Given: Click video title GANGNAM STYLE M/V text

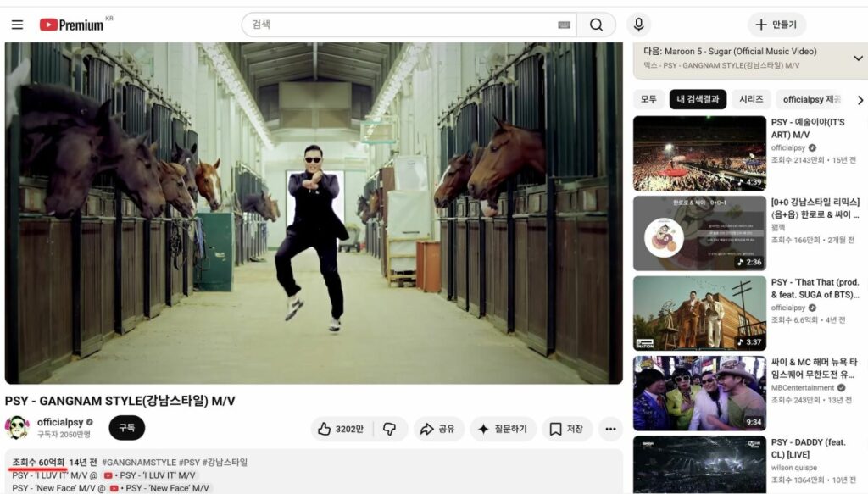Looking at the screenshot, I should 120,401.
